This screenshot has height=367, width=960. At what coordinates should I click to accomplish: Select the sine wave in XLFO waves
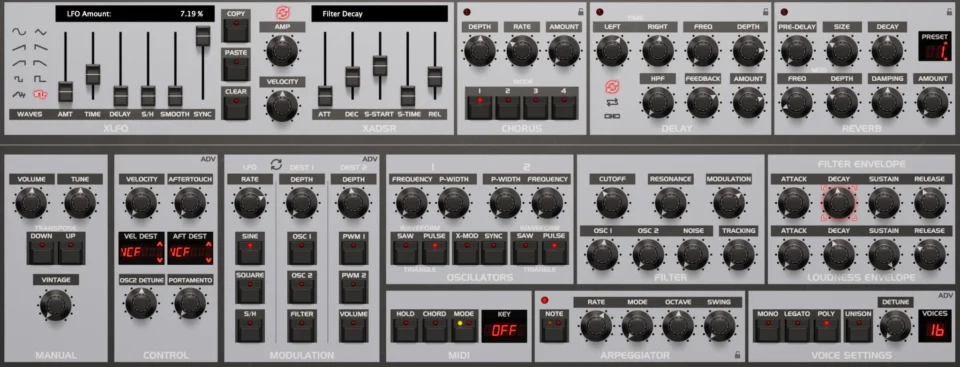[20, 31]
